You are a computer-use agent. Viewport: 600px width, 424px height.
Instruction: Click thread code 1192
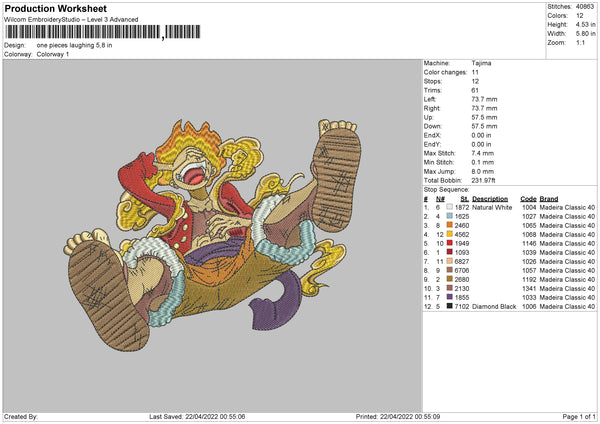pyautogui.click(x=529, y=279)
